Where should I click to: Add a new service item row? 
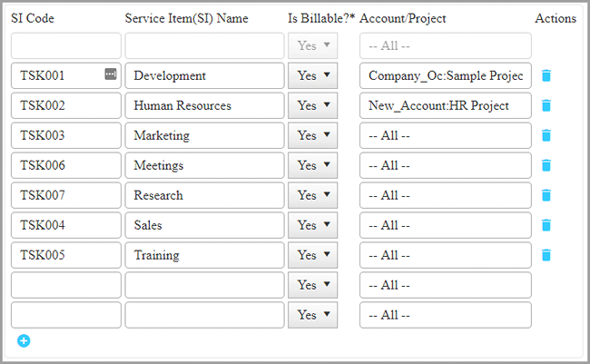pyautogui.click(x=24, y=340)
